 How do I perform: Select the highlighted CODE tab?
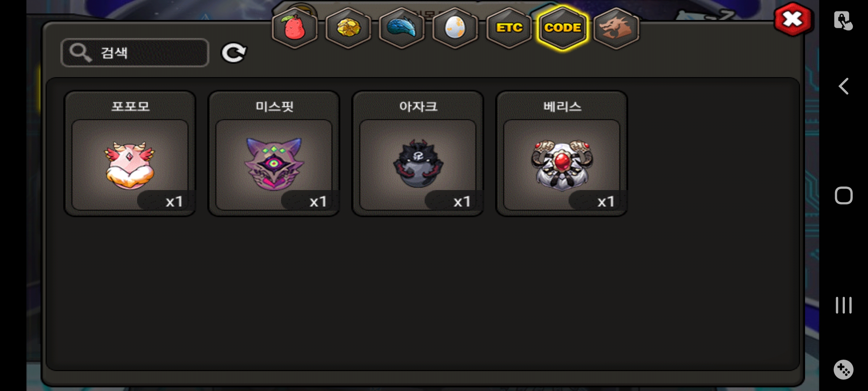(x=563, y=28)
